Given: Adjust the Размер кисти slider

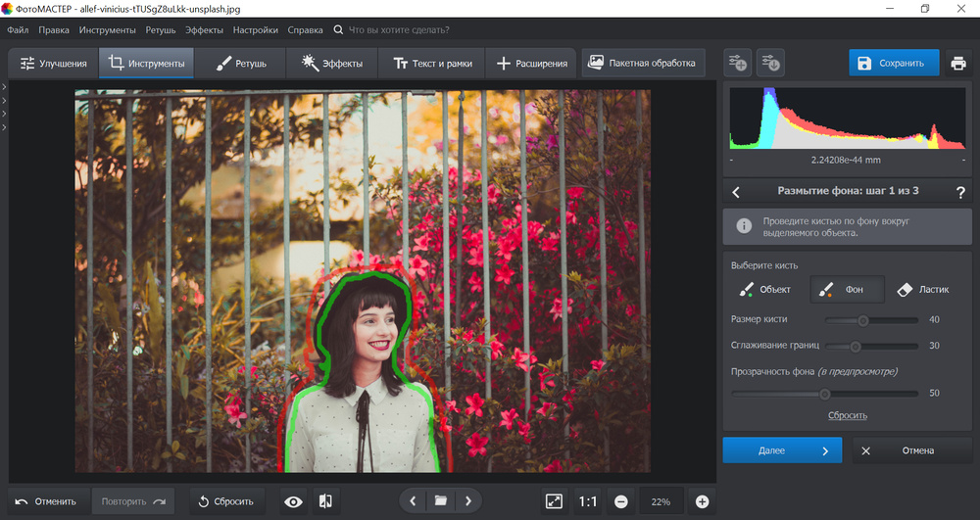Looking at the screenshot, I should 863,320.
